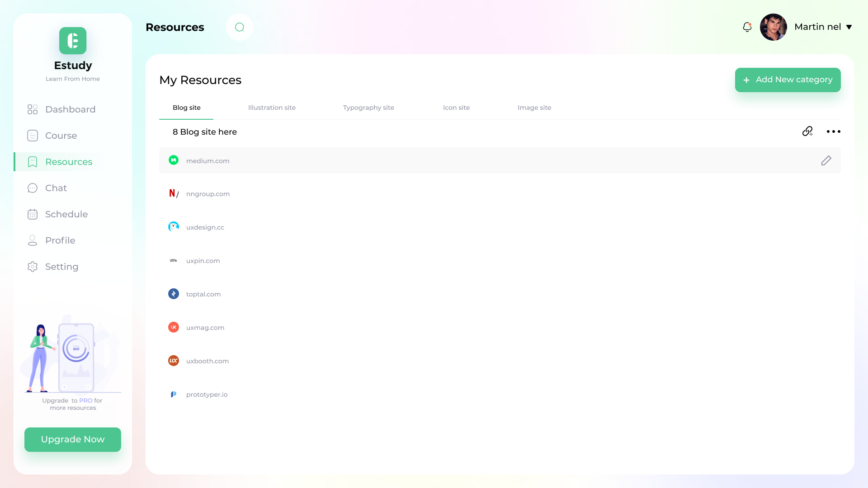Click the Add New category button
The width and height of the screenshot is (868, 488).
click(x=788, y=80)
